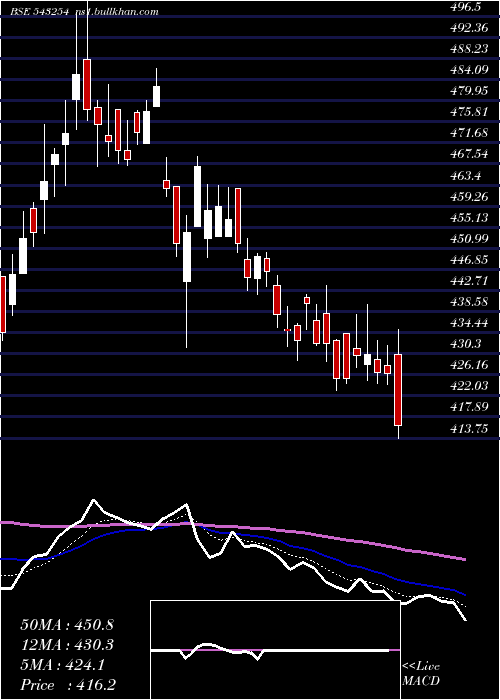The image size is (500, 700).
Task: Click the 446.85 price level label
Action: (469, 260)
